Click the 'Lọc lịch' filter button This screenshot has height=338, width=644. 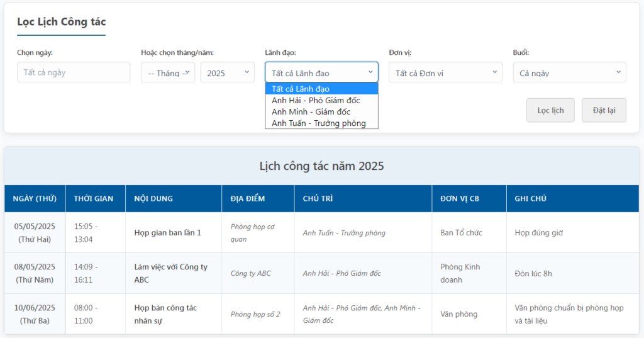click(550, 110)
